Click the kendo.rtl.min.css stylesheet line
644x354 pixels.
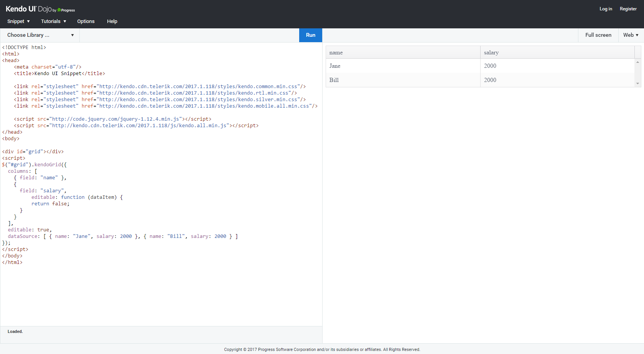pyautogui.click(x=155, y=93)
